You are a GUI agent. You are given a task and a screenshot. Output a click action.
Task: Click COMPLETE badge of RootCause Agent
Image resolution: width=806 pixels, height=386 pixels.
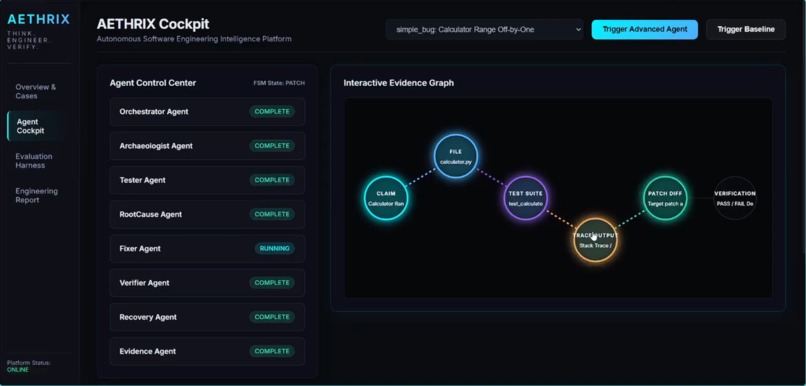(272, 214)
